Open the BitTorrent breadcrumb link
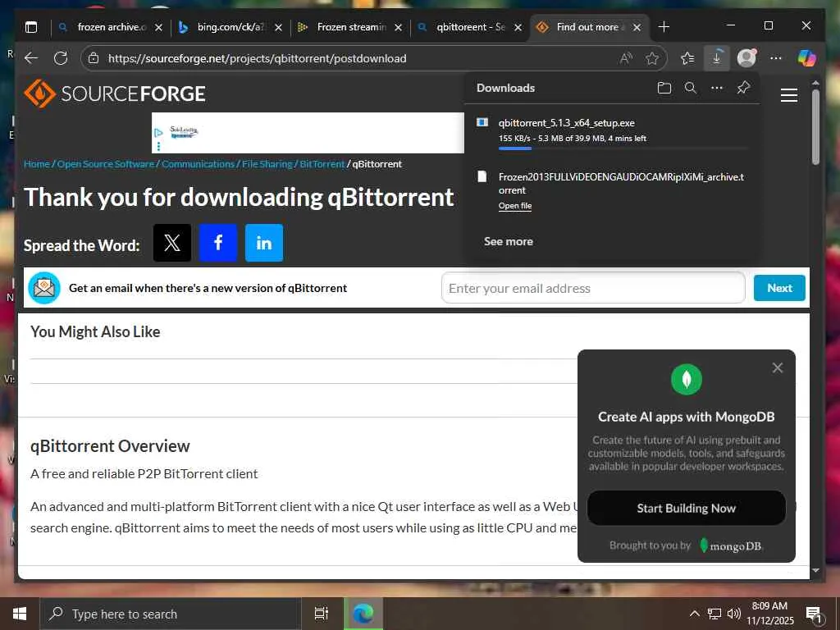 tap(322, 164)
